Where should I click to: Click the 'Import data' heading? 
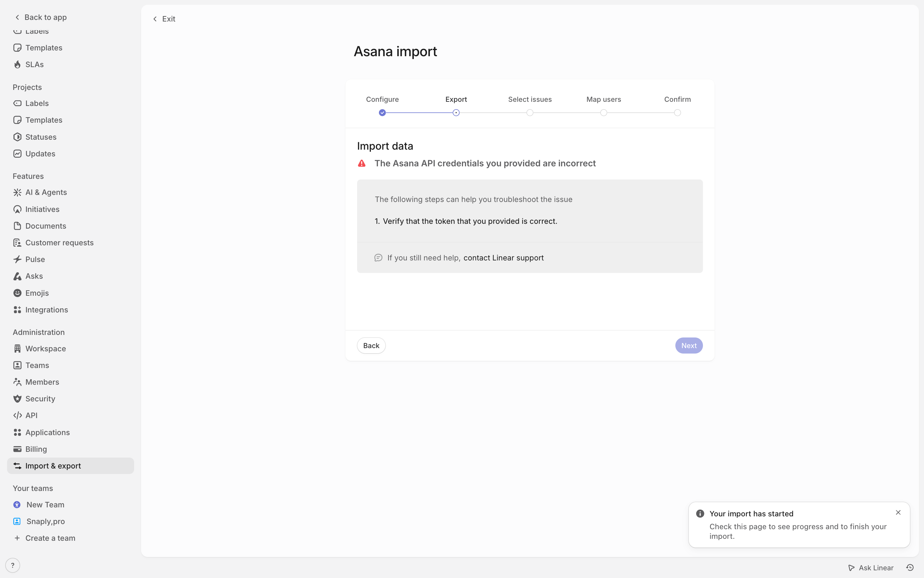click(x=385, y=146)
